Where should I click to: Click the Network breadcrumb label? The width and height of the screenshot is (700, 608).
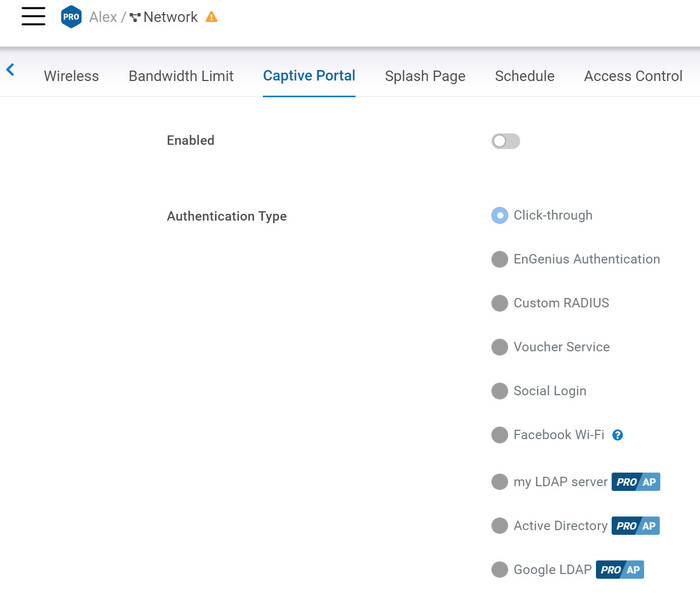point(170,17)
